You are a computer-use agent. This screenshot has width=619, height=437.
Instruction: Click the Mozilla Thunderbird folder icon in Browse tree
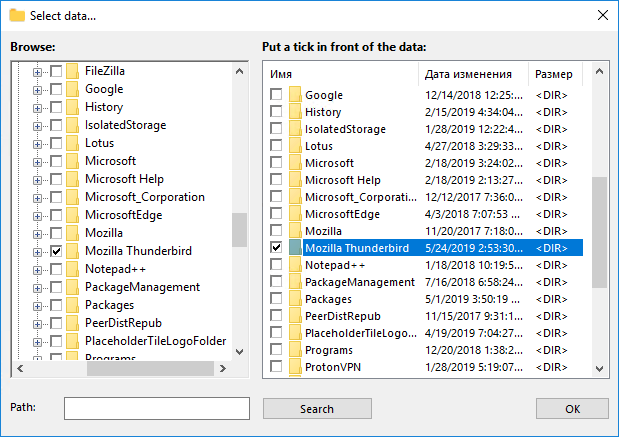72,251
